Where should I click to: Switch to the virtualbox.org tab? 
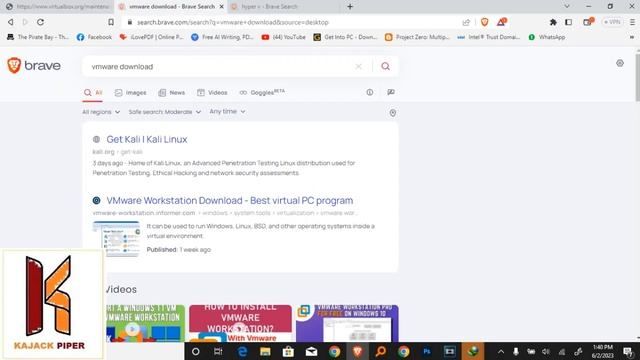(58, 7)
